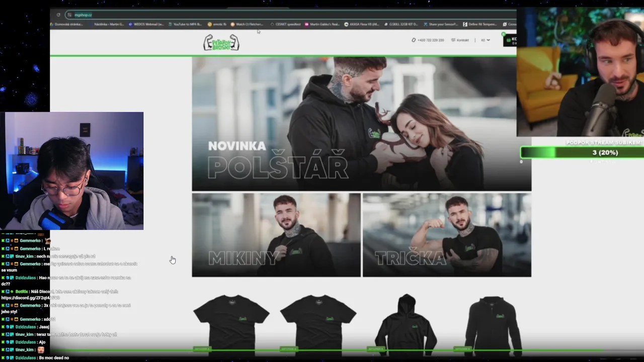Viewport: 644px width, 362px height.
Task: Open the Define R6 Tempere bookmark
Action: [480, 24]
